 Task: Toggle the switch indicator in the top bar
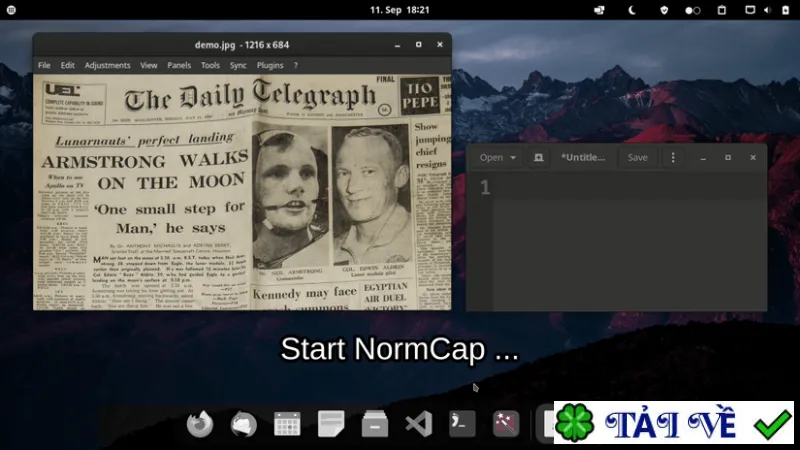pyautogui.click(x=692, y=10)
